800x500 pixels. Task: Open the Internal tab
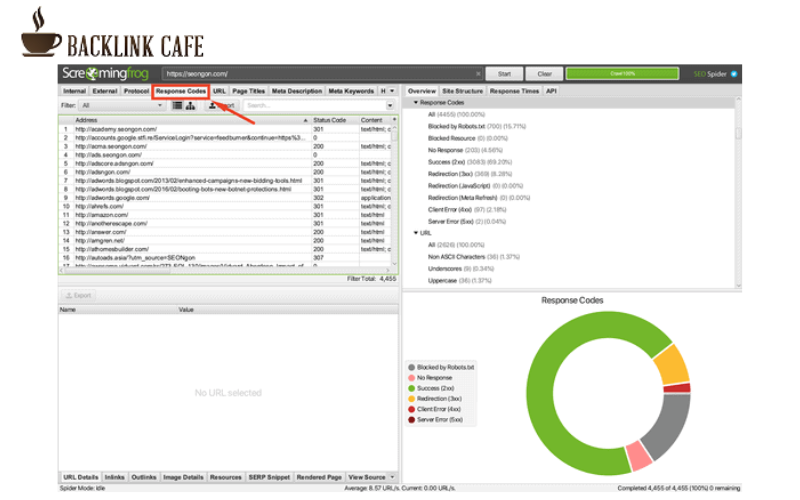click(74, 91)
